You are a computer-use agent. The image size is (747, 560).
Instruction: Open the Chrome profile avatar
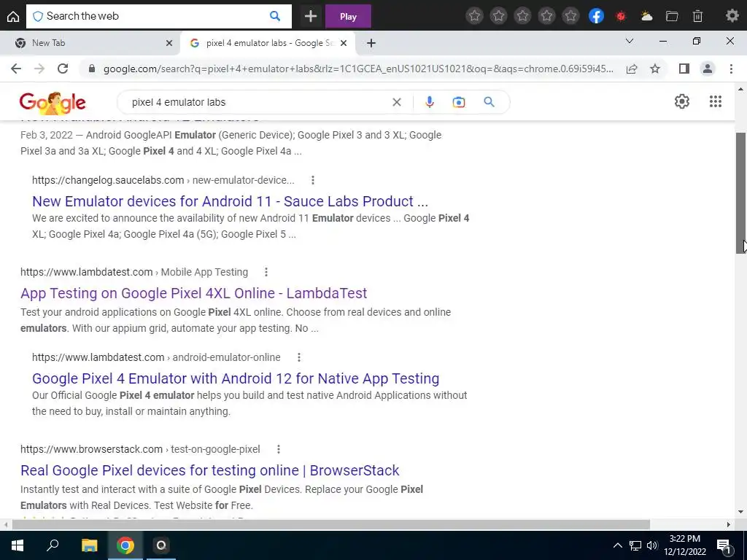[708, 69]
